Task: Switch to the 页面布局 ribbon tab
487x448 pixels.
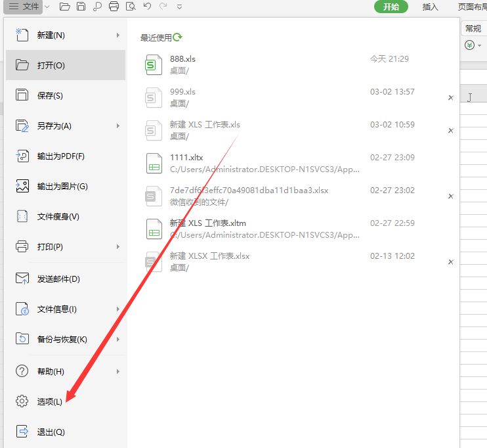Action: (x=472, y=7)
